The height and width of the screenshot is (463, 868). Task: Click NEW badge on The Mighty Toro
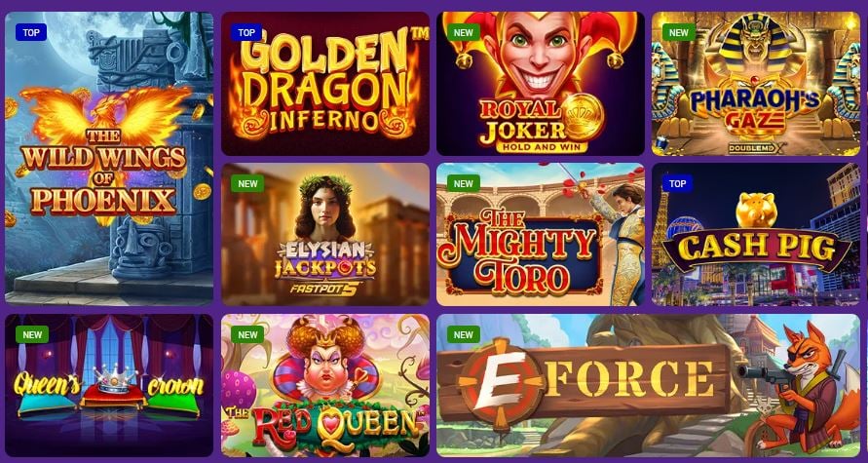(464, 183)
